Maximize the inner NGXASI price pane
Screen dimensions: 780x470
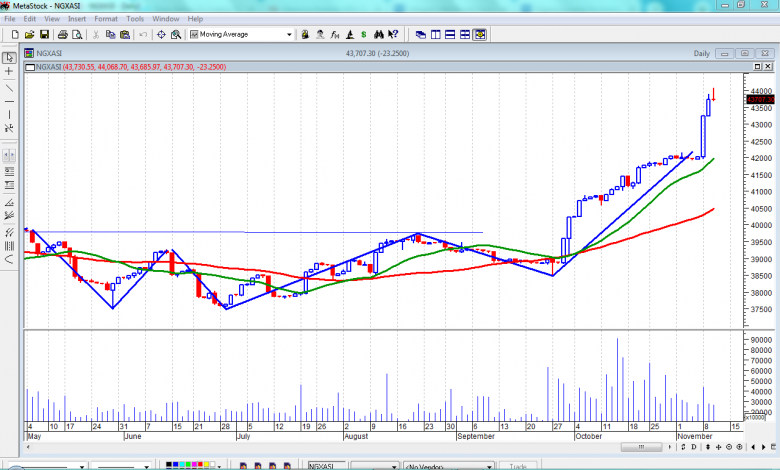[758, 67]
